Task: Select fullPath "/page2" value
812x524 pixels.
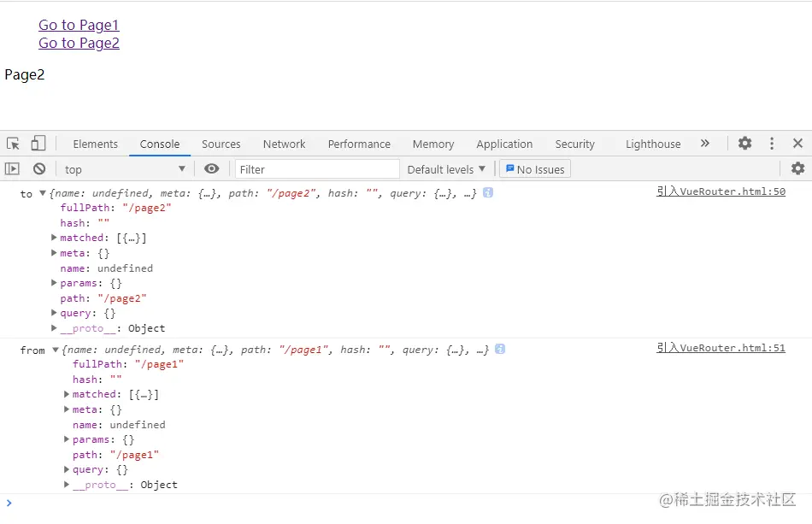Action: point(146,208)
